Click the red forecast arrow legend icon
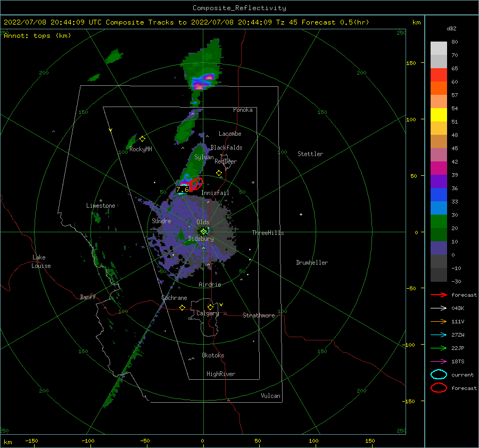 439,295
